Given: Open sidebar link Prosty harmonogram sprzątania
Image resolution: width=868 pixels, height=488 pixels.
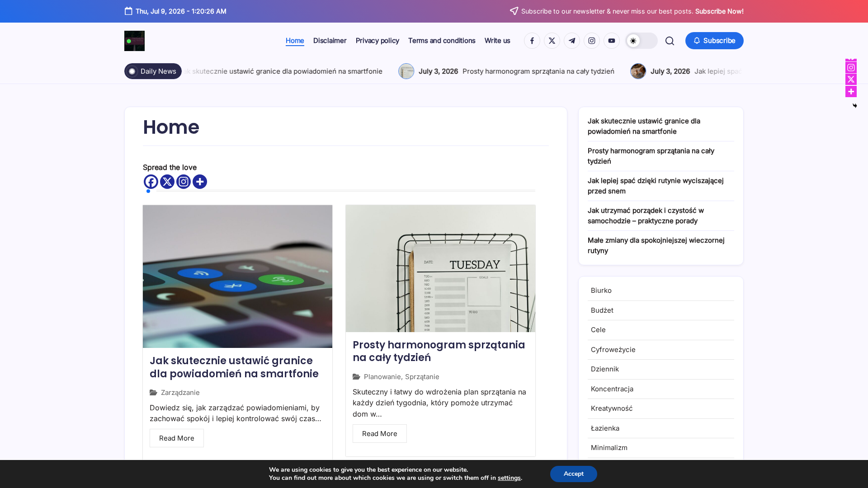Looking at the screenshot, I should pos(651,156).
